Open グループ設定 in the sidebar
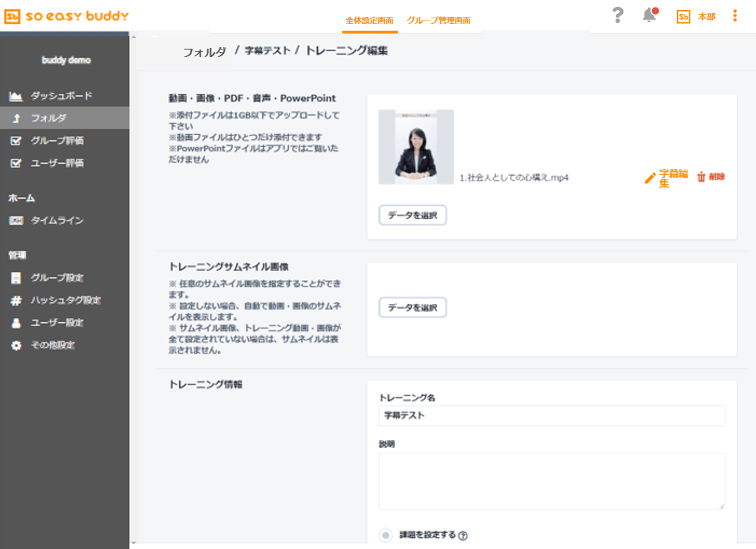The width and height of the screenshot is (756, 549). (x=57, y=278)
